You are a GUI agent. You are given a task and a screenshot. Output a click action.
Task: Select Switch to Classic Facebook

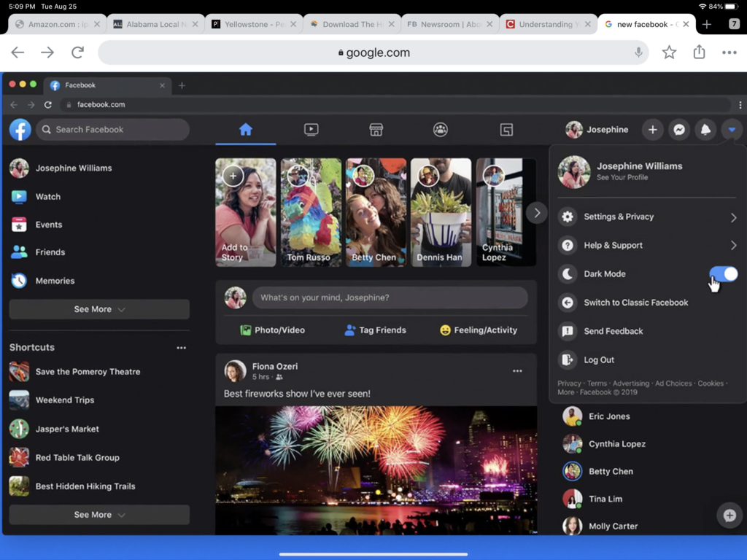click(x=635, y=303)
